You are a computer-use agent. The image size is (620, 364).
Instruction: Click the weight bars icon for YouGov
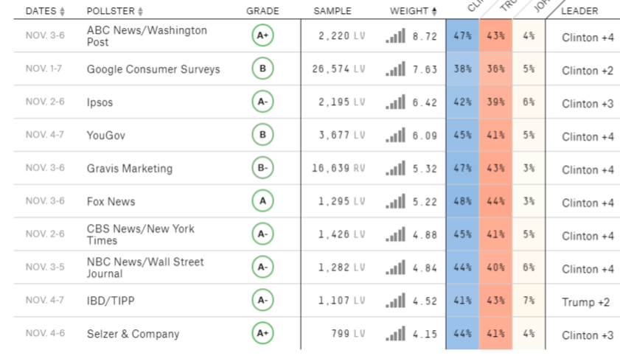pos(396,136)
